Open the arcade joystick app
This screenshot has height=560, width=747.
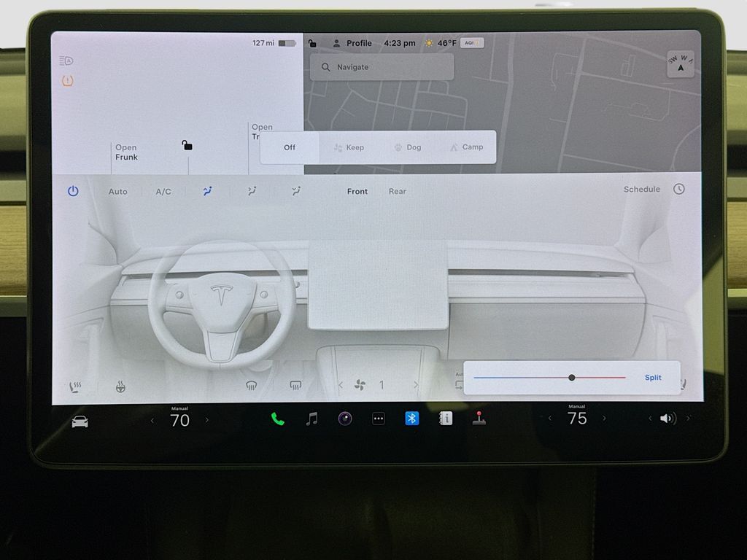479,419
